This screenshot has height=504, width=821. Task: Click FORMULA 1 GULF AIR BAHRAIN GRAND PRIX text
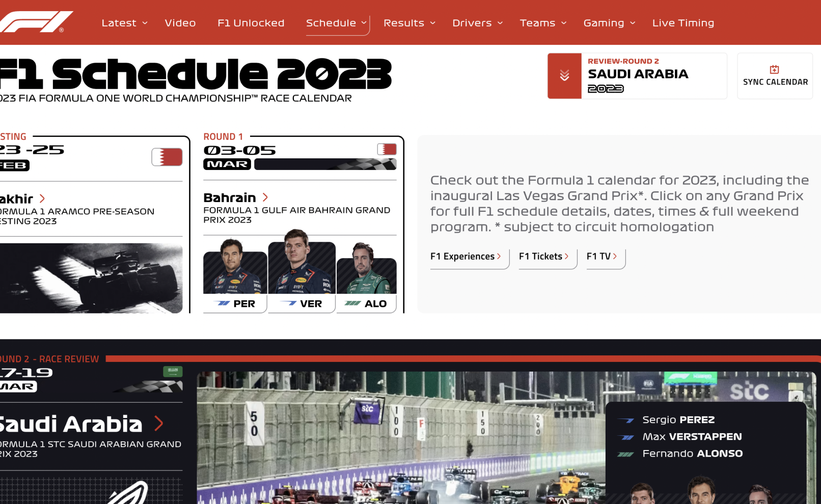297,215
